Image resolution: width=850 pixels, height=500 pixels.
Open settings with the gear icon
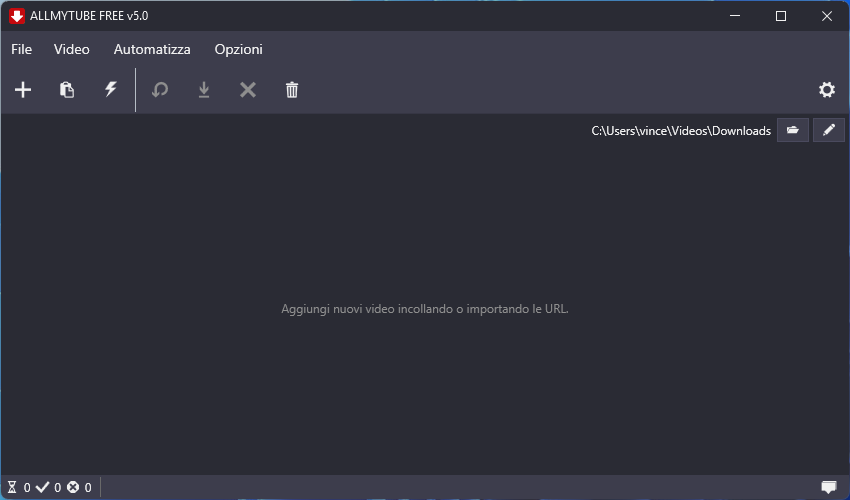point(827,90)
